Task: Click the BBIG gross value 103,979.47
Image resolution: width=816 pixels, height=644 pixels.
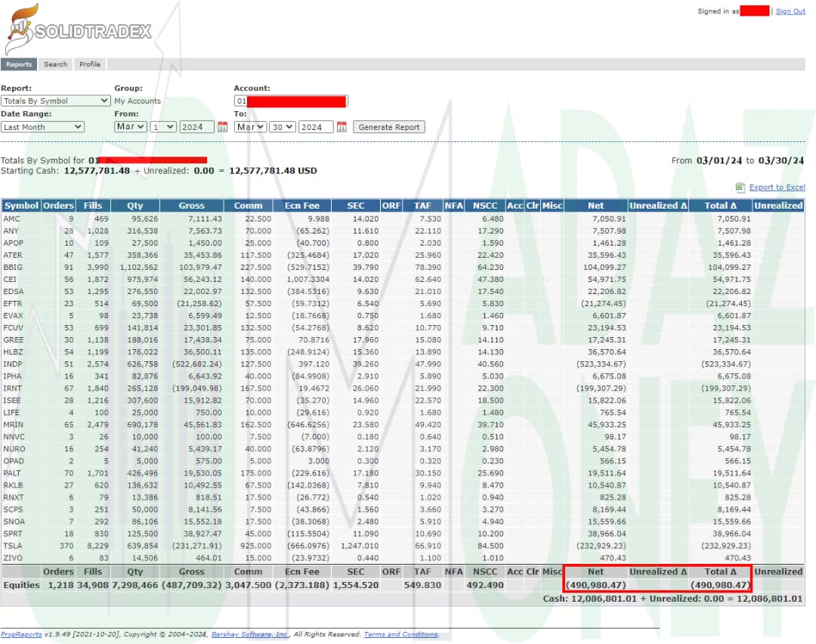Action: (200, 268)
